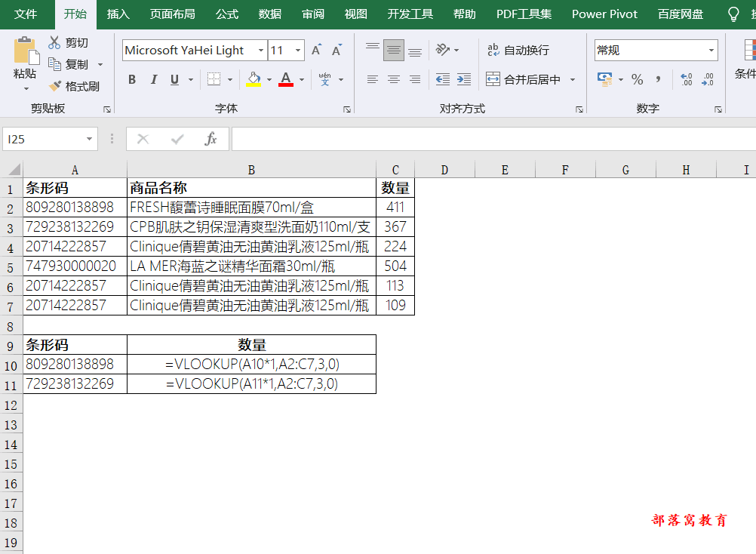Align text right
This screenshot has height=554, width=756.
[x=415, y=79]
